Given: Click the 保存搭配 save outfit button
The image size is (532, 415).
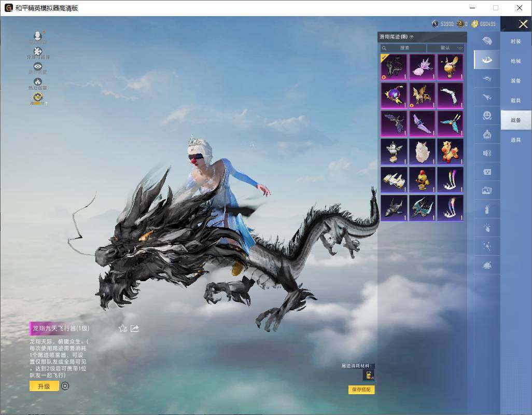Looking at the screenshot, I should click(x=361, y=389).
